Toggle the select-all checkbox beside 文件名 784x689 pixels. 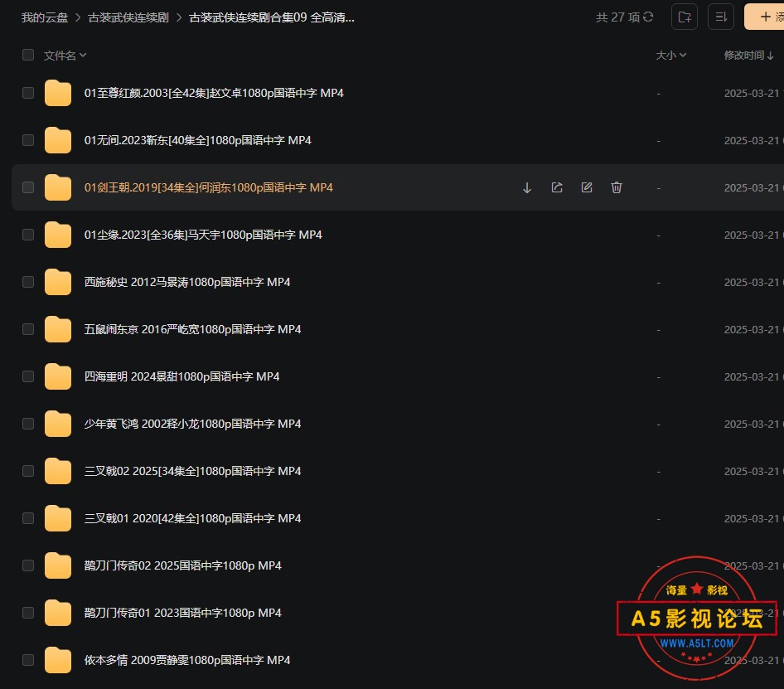pos(28,55)
